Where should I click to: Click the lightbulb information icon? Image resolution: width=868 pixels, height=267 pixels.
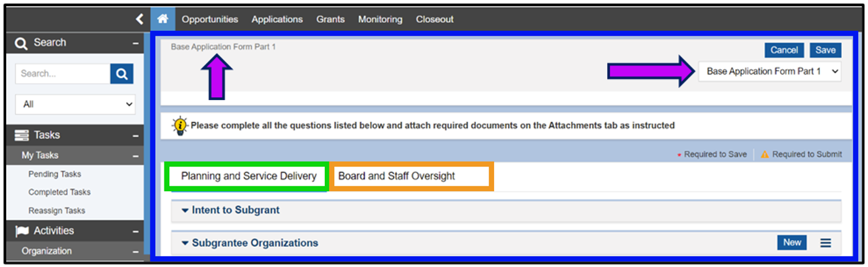click(x=180, y=125)
